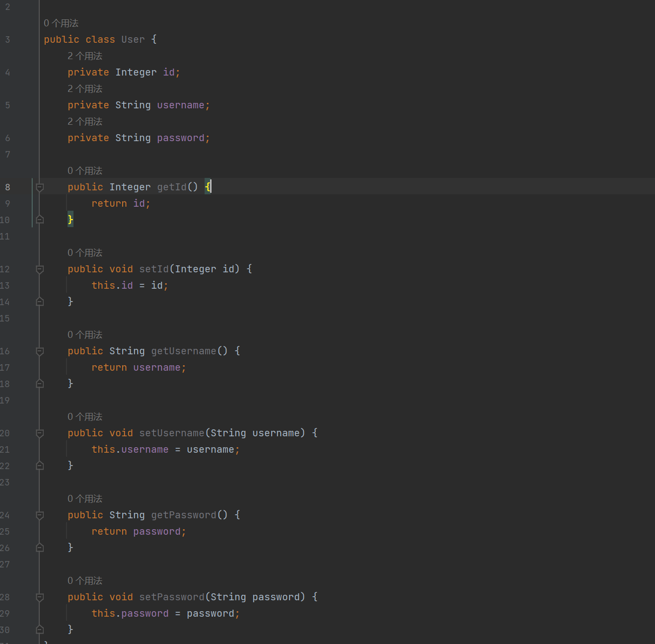Image resolution: width=655 pixels, height=644 pixels.
Task: Click fold end marker of setPassword method
Action: pyautogui.click(x=40, y=630)
